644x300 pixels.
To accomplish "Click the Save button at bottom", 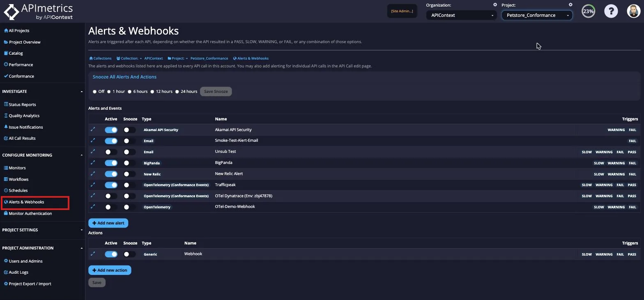I will (97, 282).
